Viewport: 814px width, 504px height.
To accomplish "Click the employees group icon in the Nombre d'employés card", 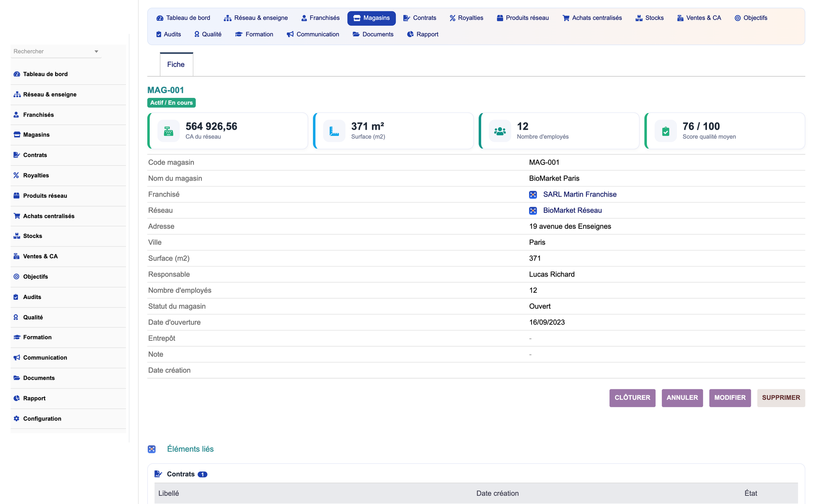I will [x=500, y=131].
